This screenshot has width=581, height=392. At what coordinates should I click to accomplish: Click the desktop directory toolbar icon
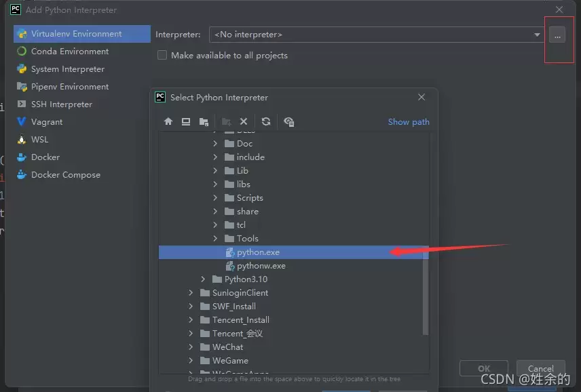[x=186, y=121]
